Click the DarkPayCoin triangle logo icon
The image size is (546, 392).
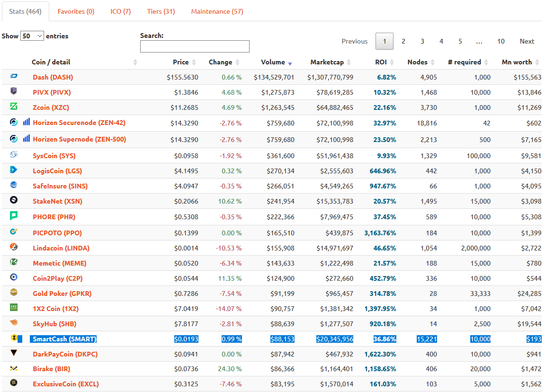(14, 353)
